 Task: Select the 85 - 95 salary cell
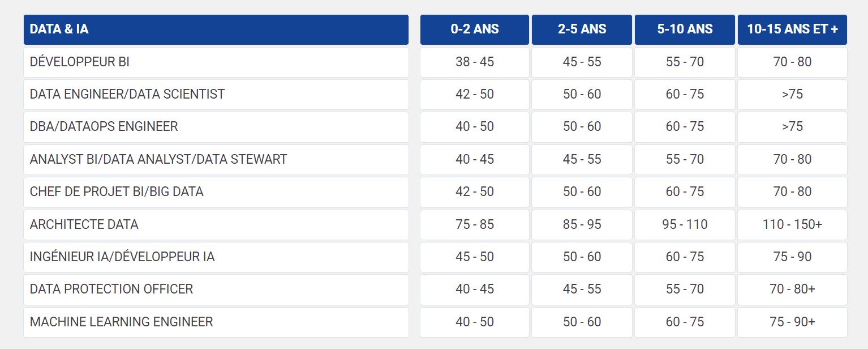[x=582, y=225]
